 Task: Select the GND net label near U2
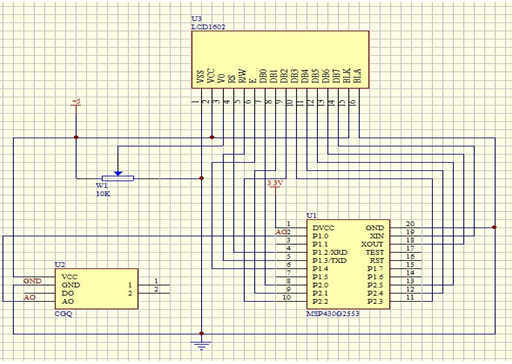coord(32,281)
